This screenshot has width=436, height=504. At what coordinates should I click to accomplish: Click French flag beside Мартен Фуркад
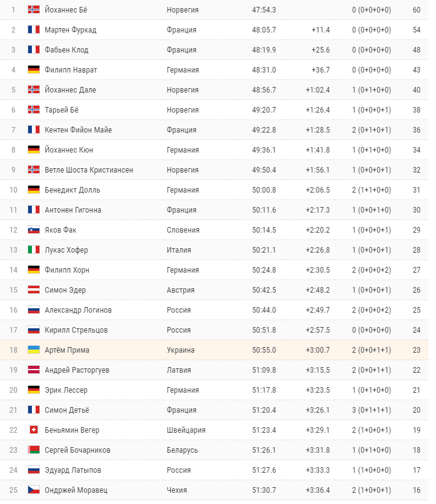click(x=33, y=30)
